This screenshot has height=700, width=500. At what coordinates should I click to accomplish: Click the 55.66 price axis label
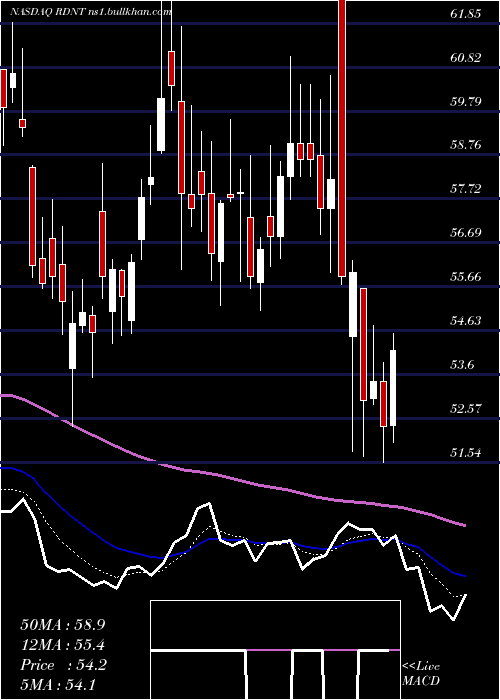[x=466, y=277]
